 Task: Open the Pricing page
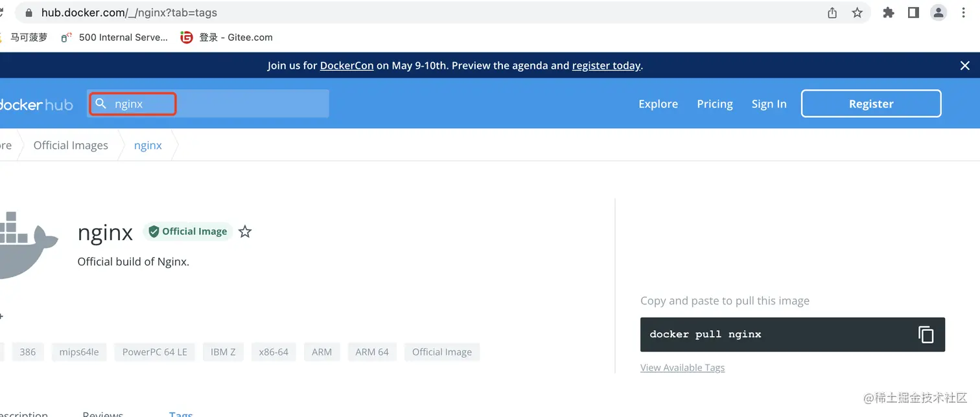(715, 104)
